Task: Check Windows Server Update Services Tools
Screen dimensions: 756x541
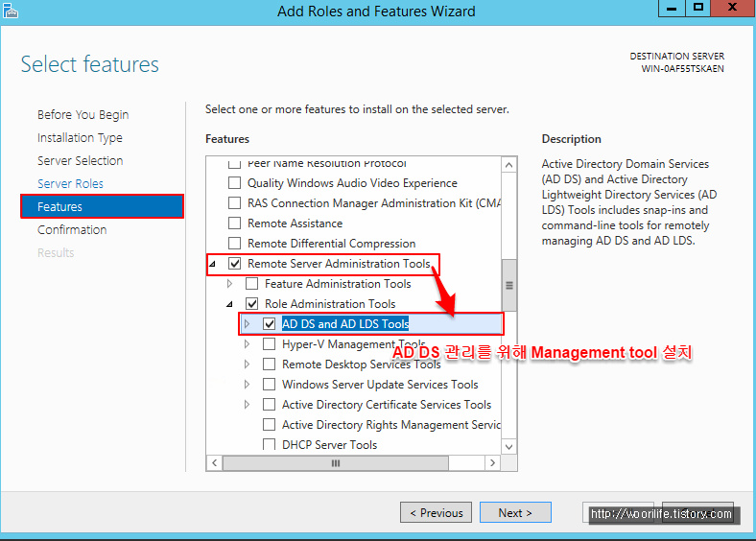Action: click(269, 385)
